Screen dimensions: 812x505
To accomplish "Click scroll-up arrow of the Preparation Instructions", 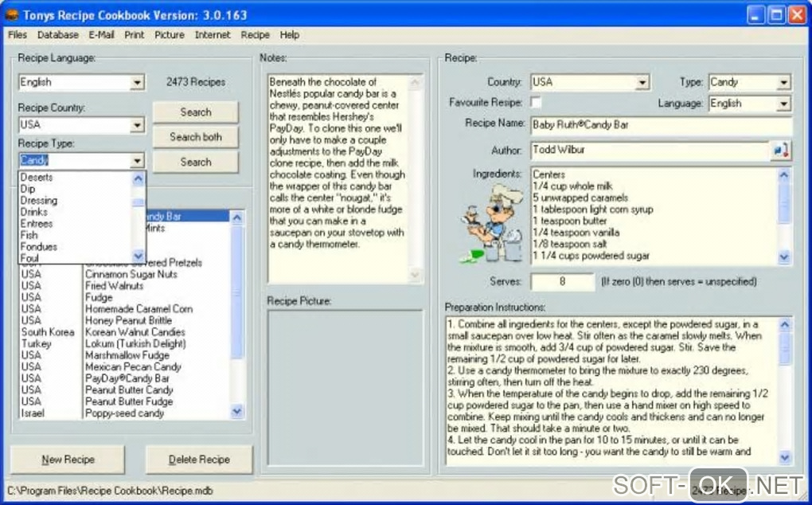I will pos(785,325).
